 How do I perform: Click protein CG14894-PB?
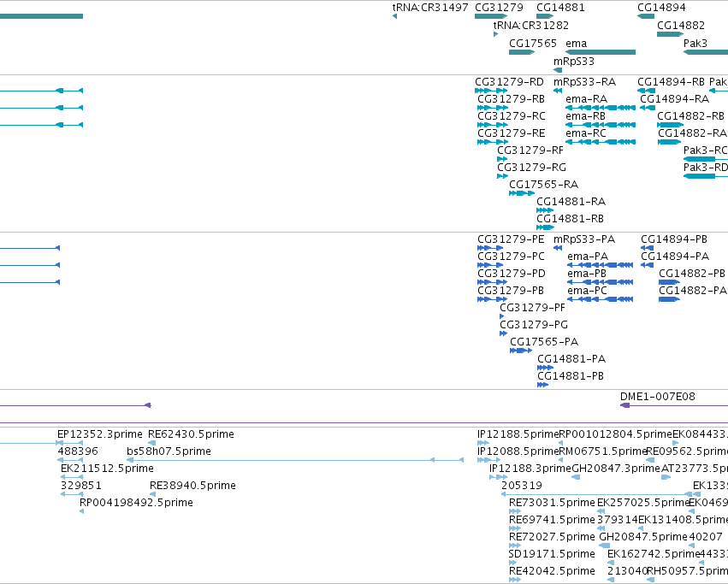point(674,239)
